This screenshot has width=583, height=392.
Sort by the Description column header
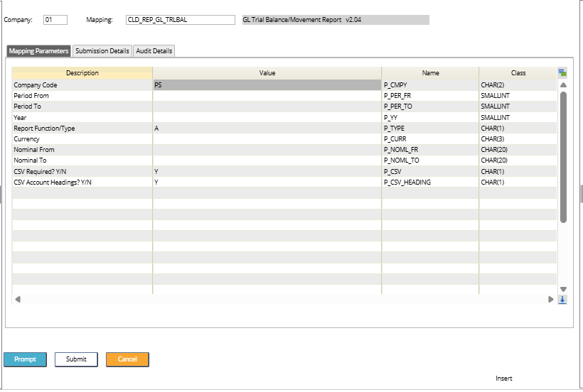pyautogui.click(x=82, y=73)
